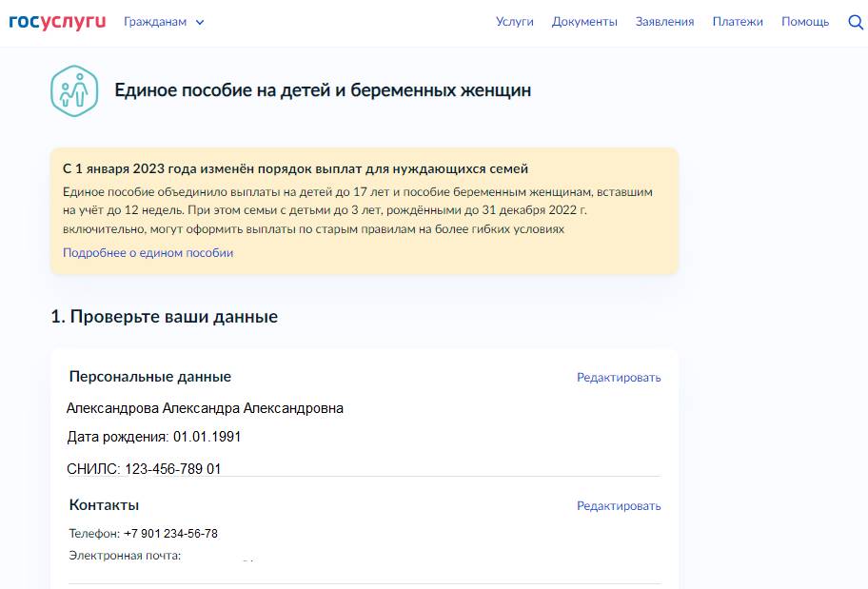Go to Заявления
868x589 pixels.
click(664, 20)
